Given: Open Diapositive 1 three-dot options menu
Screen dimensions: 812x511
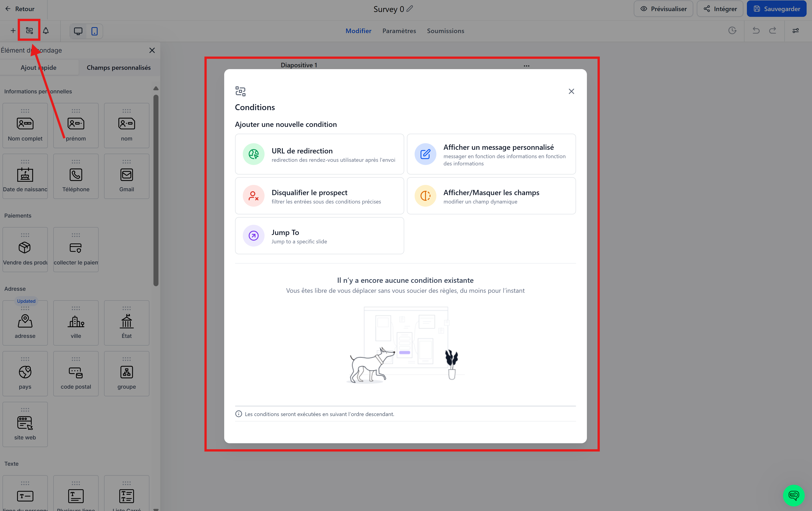Looking at the screenshot, I should point(526,66).
